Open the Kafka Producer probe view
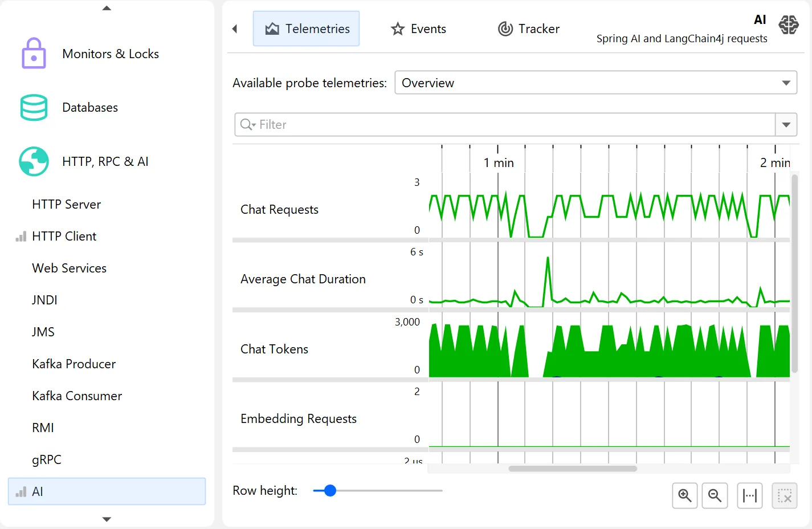812x529 pixels. [74, 364]
